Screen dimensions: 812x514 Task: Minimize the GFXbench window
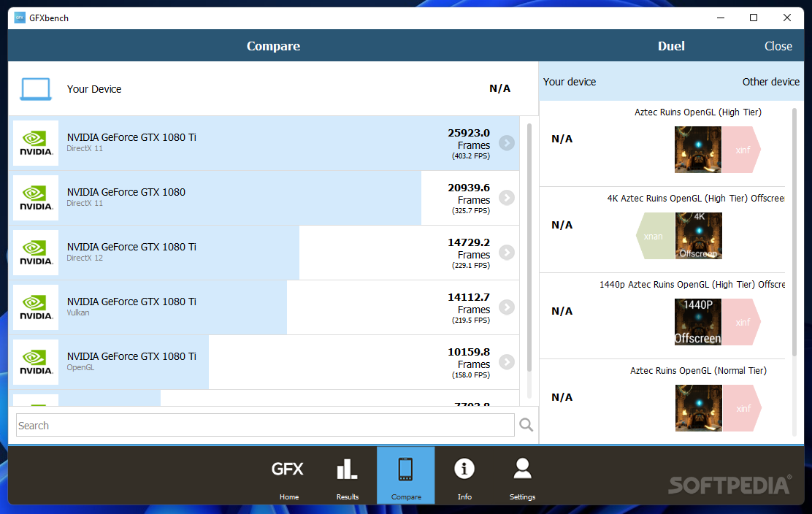coord(720,18)
